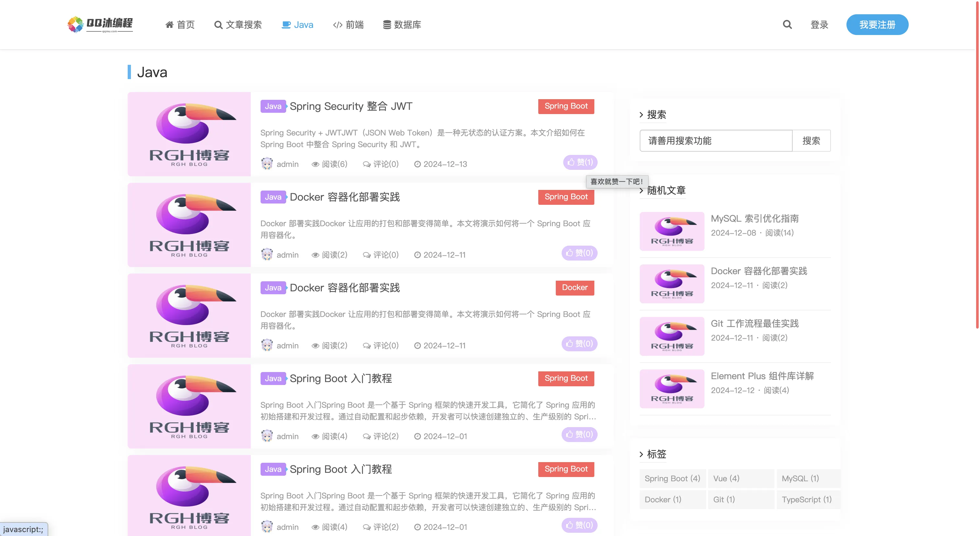Click the sidebar 搜索 submit button

click(811, 141)
